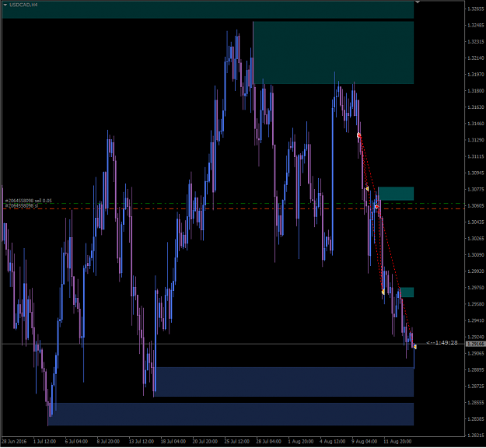Select the red sell arrow near 1.30605
Image resolution: width=486 pixels, height=448 pixels.
click(x=376, y=206)
